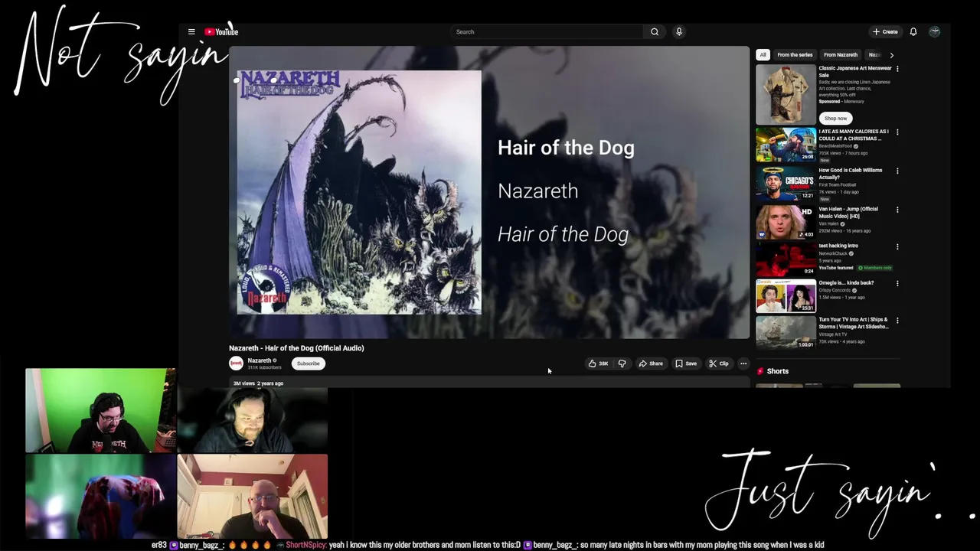The width and height of the screenshot is (980, 551).
Task: Click the webcam with man in white room
Action: [x=253, y=497]
